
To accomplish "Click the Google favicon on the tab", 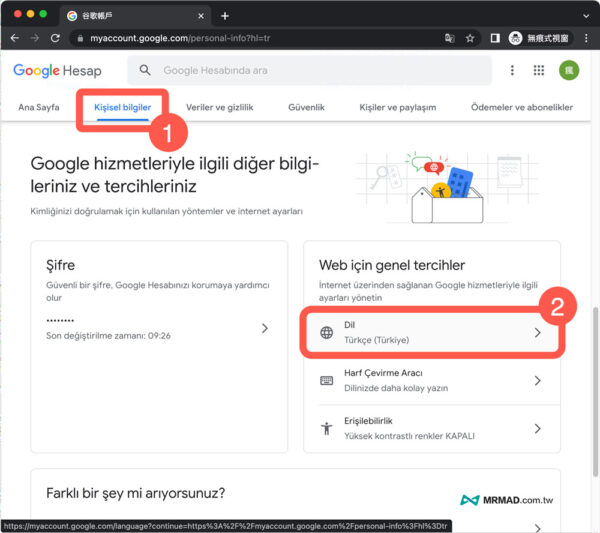I will [x=72, y=16].
